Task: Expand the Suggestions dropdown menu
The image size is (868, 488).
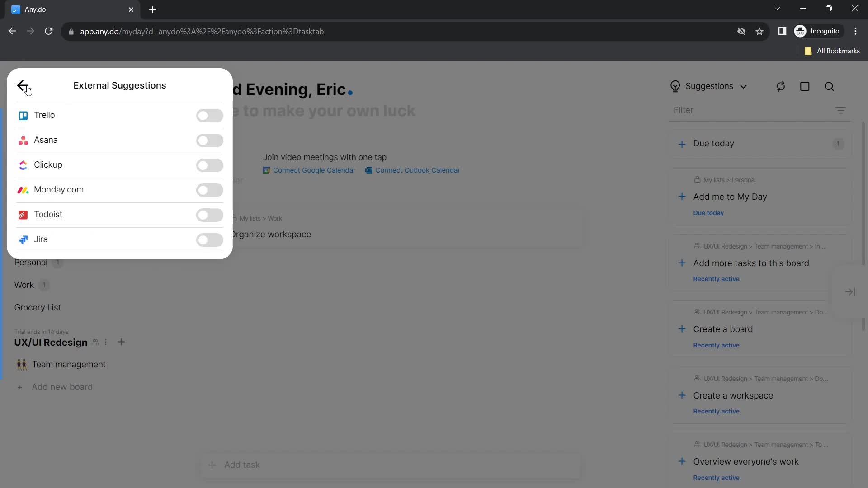Action: (x=744, y=86)
